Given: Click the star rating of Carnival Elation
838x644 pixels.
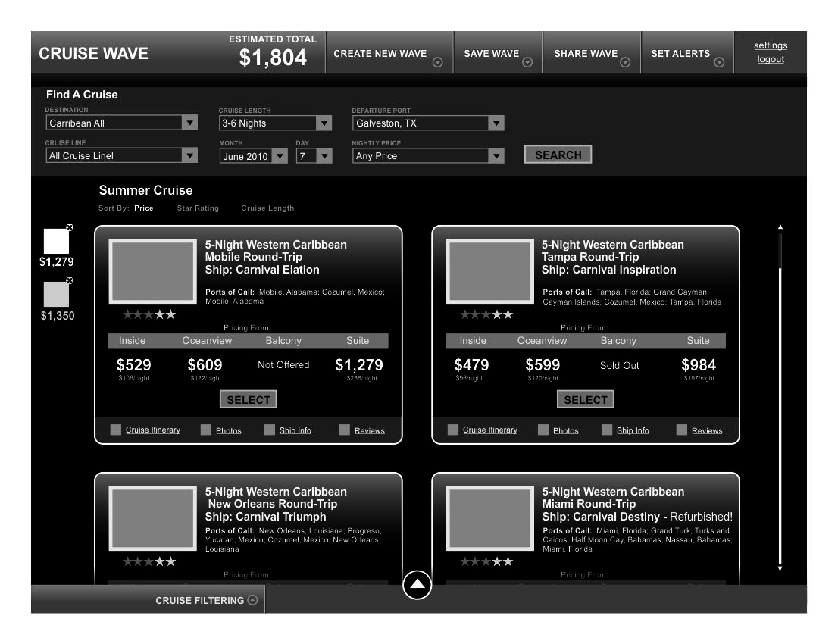Looking at the screenshot, I should 149,314.
